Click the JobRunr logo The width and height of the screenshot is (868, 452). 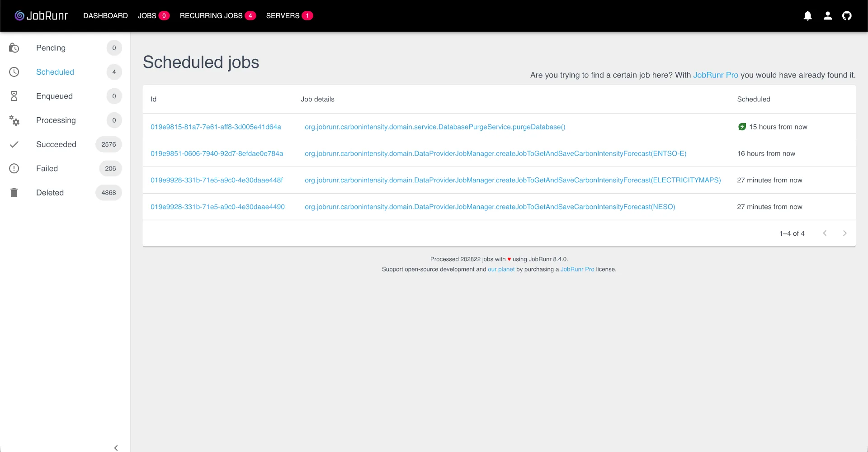click(x=41, y=15)
